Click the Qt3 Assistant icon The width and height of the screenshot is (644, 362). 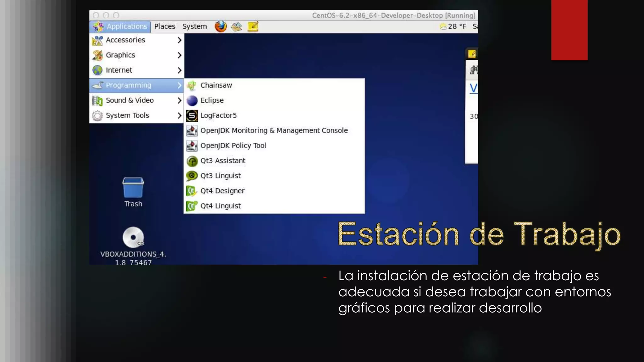192,161
